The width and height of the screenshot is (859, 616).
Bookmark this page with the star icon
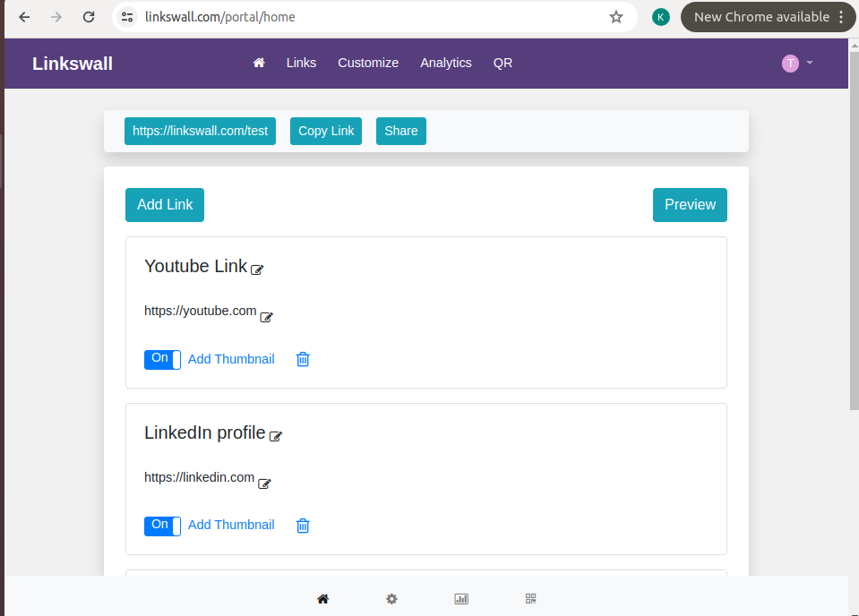coord(616,17)
